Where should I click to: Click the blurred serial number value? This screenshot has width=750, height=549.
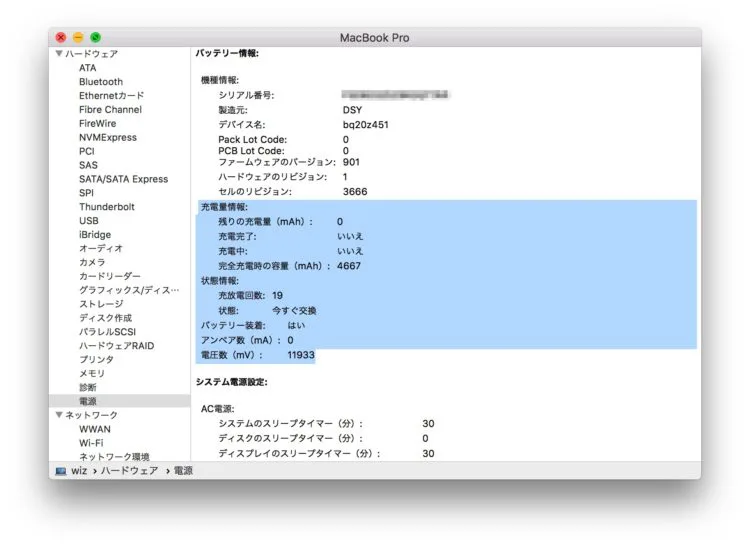(x=396, y=95)
